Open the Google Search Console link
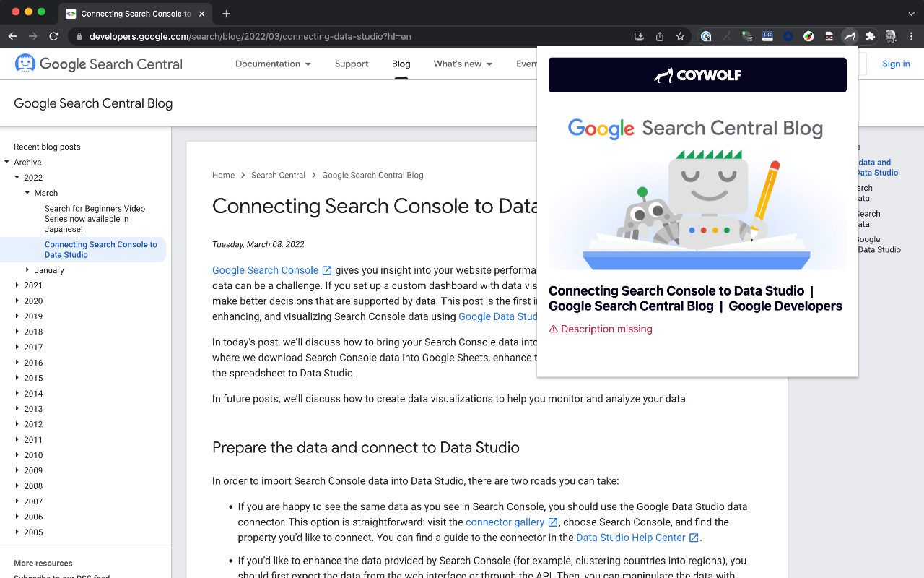This screenshot has height=578, width=924. click(x=265, y=270)
